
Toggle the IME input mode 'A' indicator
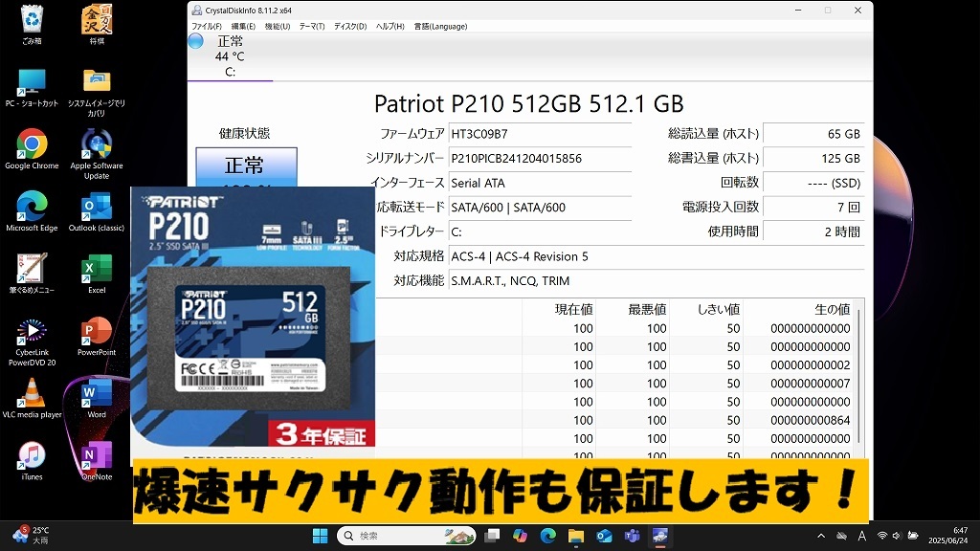(x=862, y=536)
